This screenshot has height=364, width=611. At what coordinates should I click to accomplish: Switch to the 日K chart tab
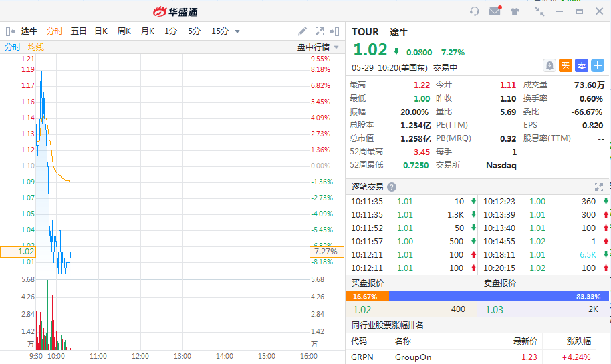[101, 31]
